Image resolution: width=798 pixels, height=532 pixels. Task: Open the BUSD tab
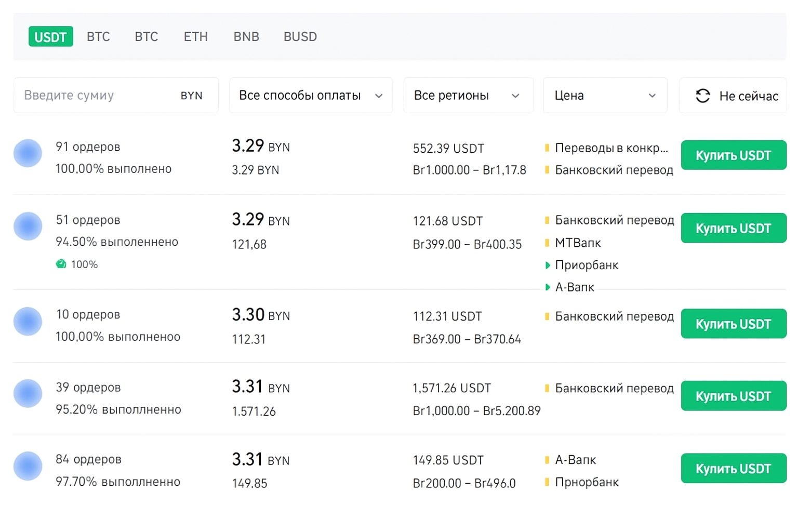[x=300, y=37]
